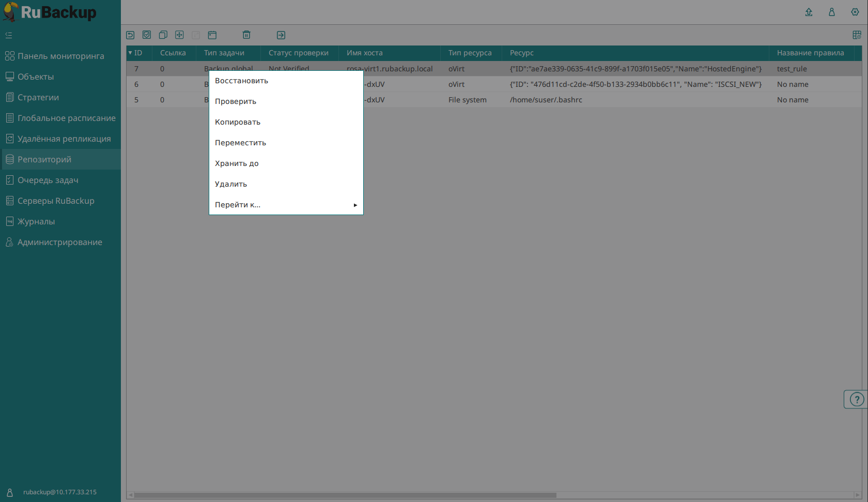Click the calendar retention toolbar icon

tap(212, 35)
